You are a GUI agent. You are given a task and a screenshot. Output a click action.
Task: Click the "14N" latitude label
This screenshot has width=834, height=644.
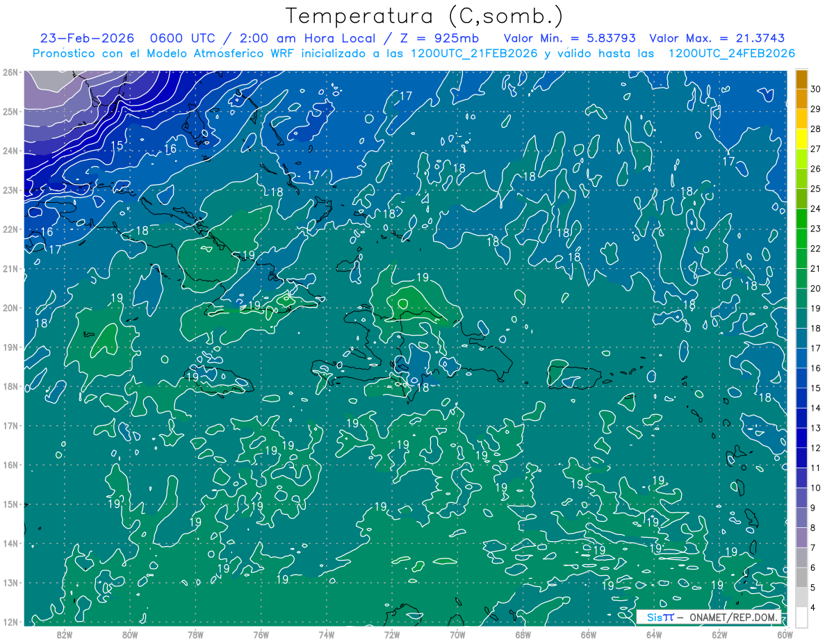click(x=10, y=543)
